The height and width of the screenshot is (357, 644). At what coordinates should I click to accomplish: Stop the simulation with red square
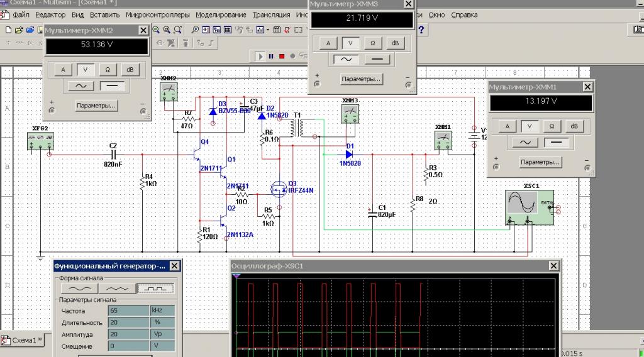[282, 56]
